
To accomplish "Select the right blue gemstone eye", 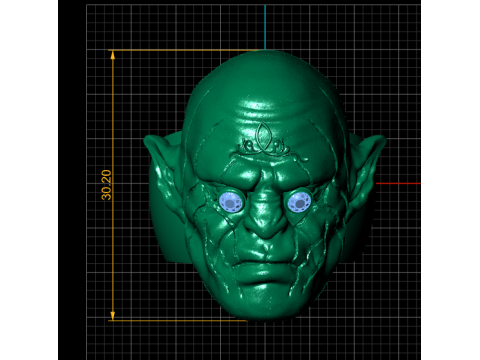I will coord(299,202).
